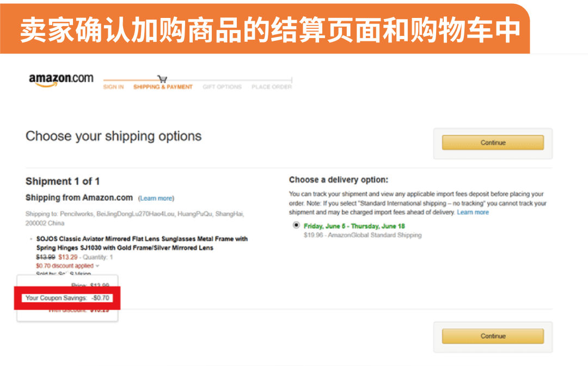Open Learn more beside Shipping from Amazon.com
Screen dimensions: 588x366
click(x=156, y=198)
